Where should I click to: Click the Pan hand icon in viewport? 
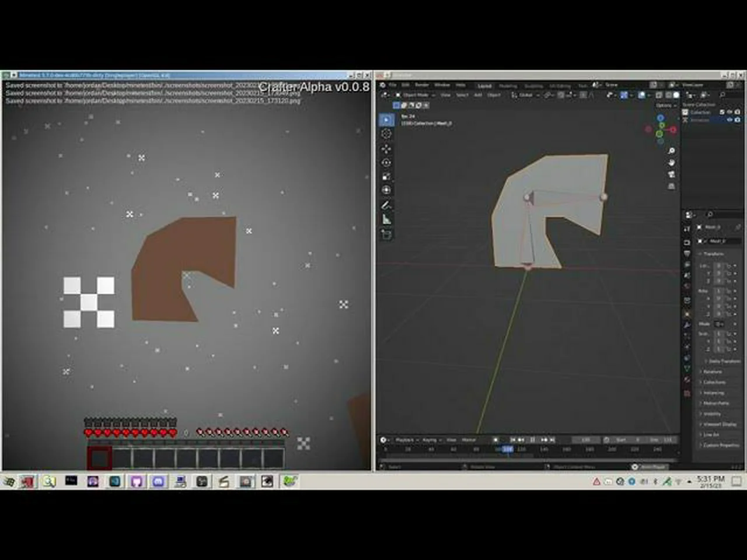tap(671, 163)
